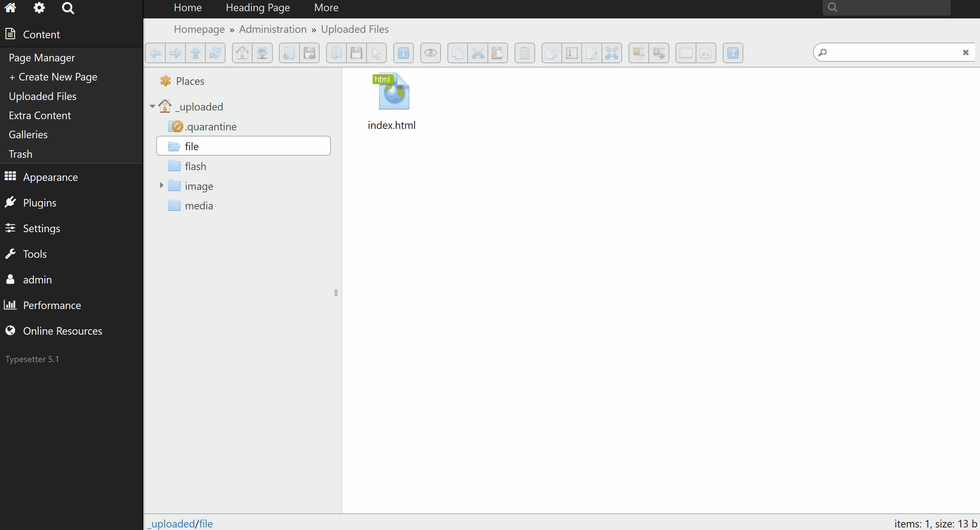Toggle the quick look preview eye

430,53
